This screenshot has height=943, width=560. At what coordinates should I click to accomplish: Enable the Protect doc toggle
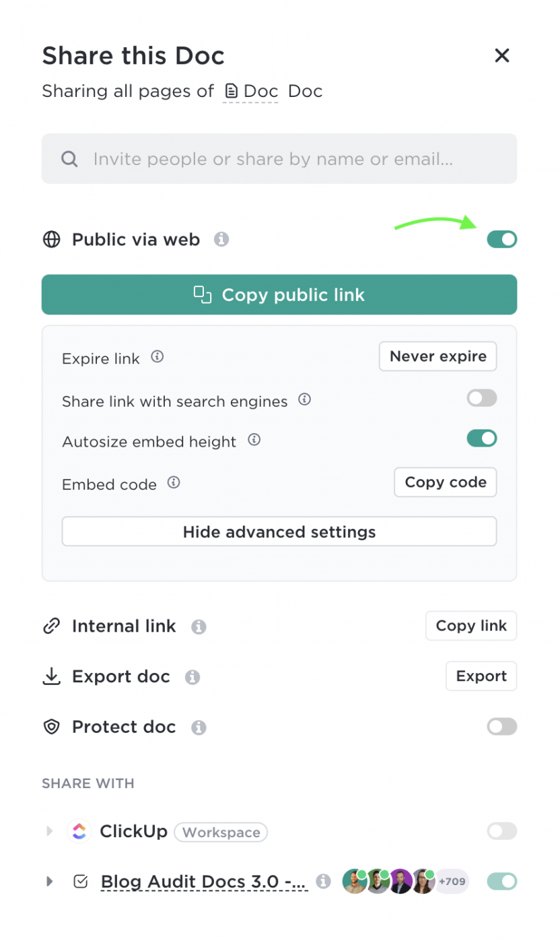click(x=502, y=726)
